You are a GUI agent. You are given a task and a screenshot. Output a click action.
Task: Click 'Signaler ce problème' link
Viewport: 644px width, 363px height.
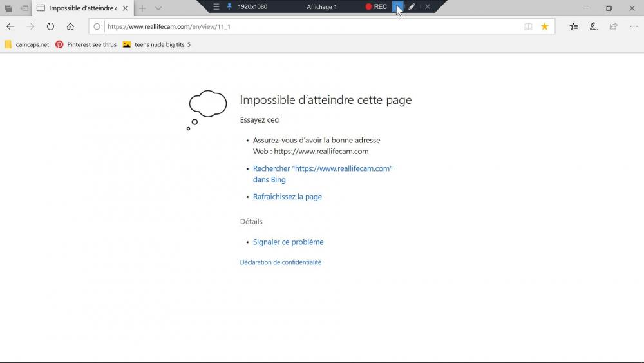288,242
